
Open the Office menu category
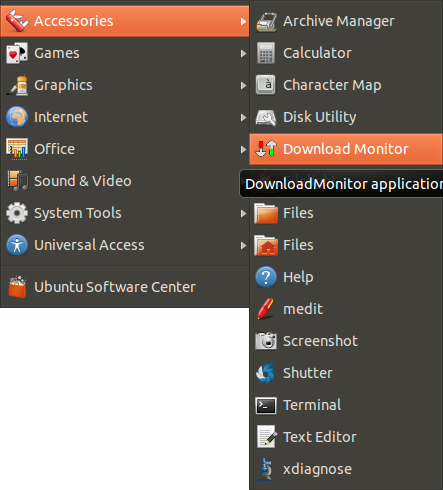(x=125, y=149)
